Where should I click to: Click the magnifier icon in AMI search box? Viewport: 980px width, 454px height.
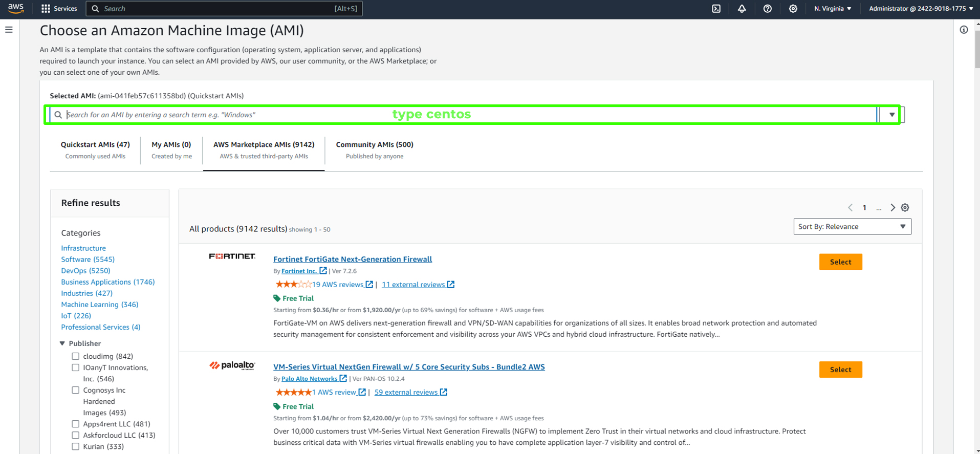tap(58, 115)
